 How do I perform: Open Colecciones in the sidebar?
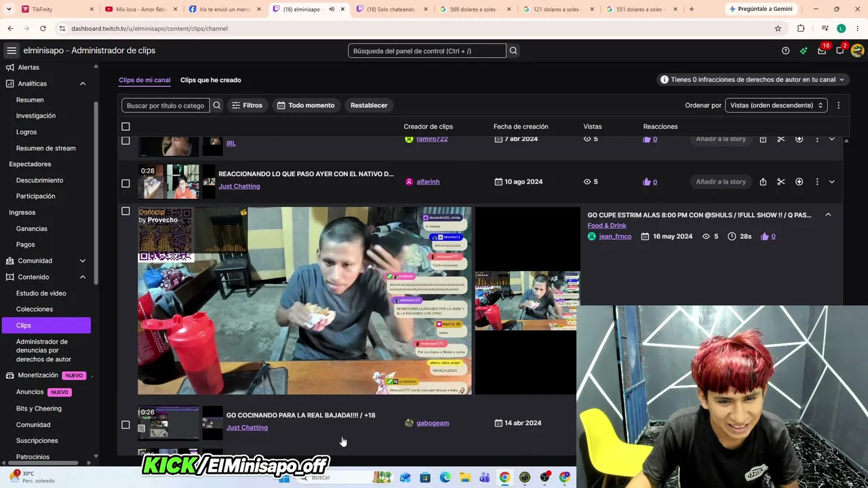pos(35,309)
